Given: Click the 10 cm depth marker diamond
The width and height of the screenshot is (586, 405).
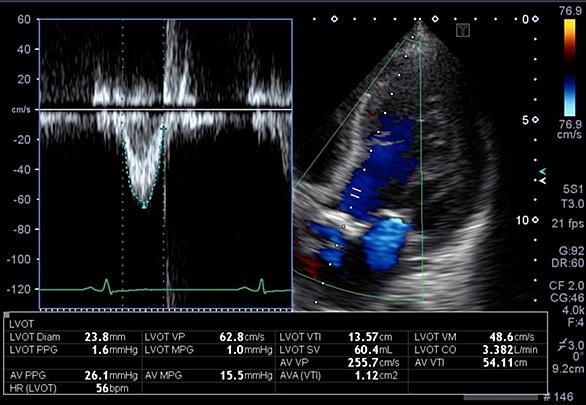Looking at the screenshot, I should [536, 220].
